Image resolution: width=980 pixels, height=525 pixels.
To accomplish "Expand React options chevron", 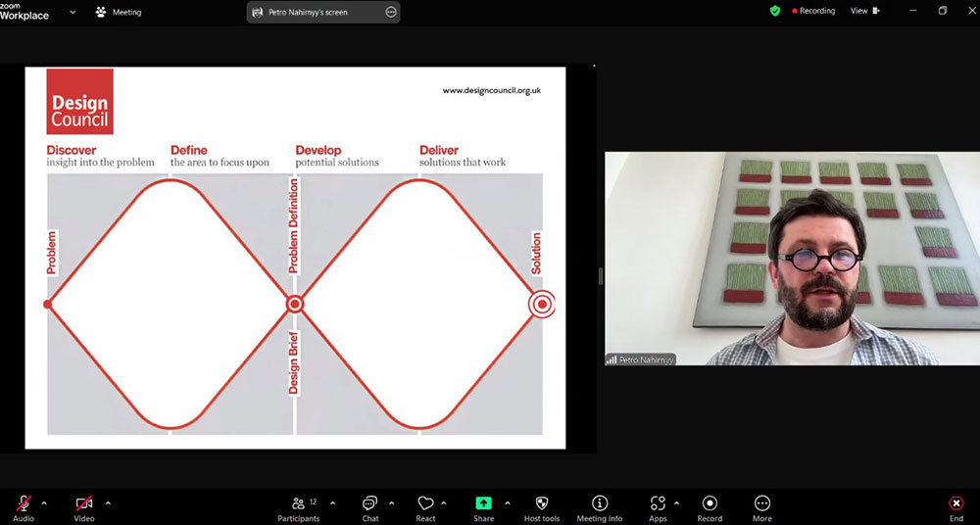I will pos(444,503).
